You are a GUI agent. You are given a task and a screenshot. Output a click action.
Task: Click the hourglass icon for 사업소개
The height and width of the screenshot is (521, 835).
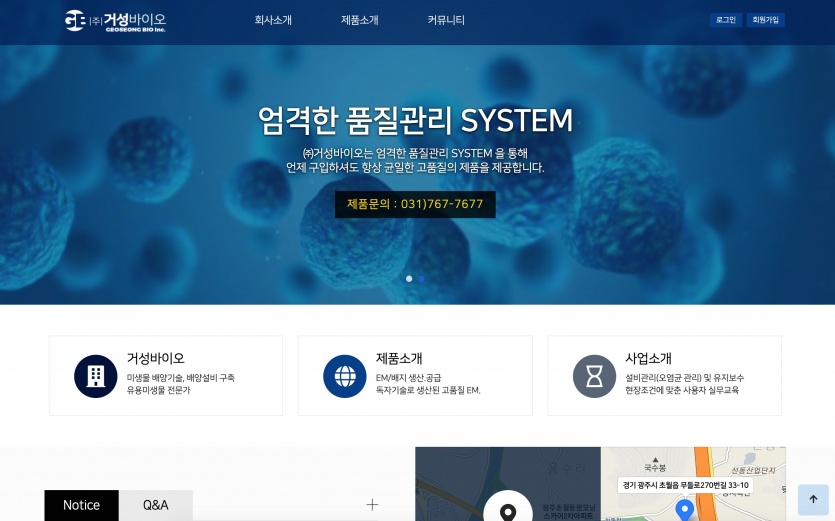(x=594, y=376)
